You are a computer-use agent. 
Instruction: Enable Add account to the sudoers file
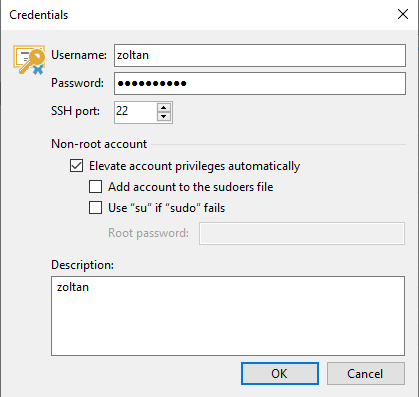coord(95,187)
